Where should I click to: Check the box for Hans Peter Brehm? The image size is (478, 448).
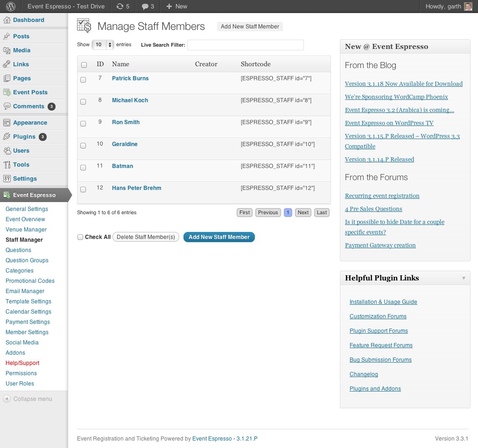tap(83, 189)
